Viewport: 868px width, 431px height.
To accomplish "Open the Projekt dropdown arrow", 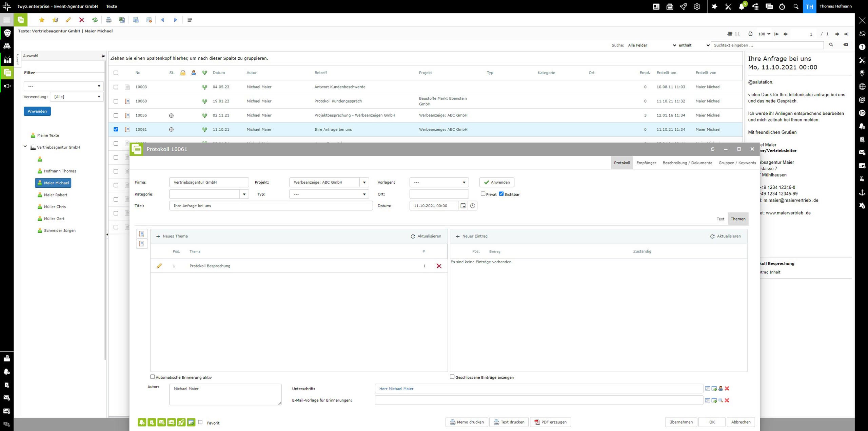I will tap(364, 182).
